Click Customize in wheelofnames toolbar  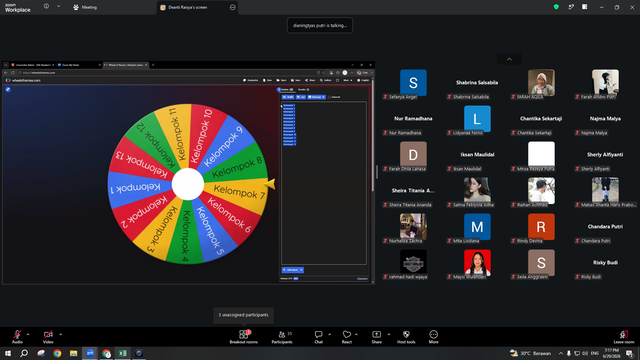(251, 80)
